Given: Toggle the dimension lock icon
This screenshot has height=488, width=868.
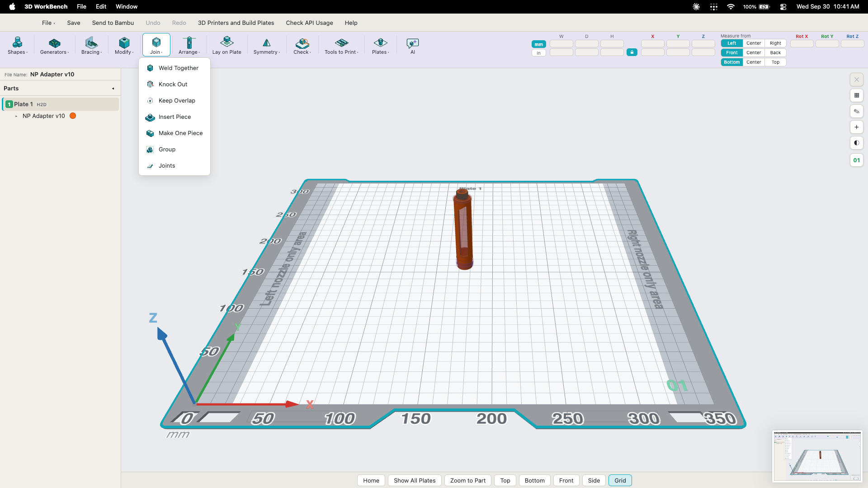Looking at the screenshot, I should tap(632, 52).
